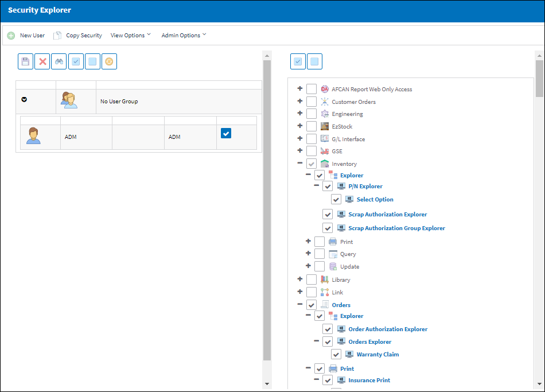Click the orange refresh icon
545x392 pixels.
click(x=109, y=61)
